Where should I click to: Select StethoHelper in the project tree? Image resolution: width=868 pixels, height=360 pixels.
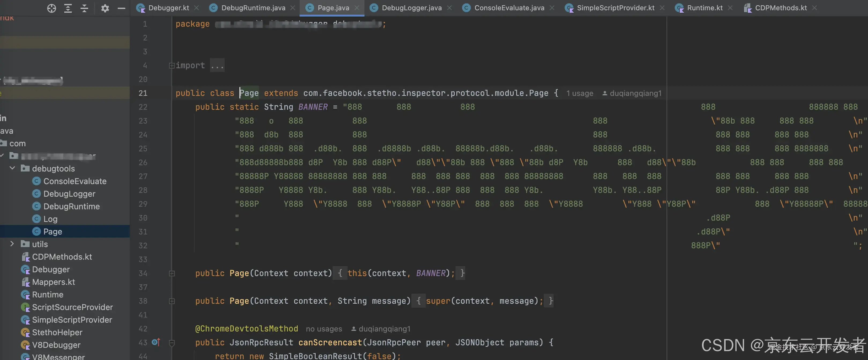(57, 332)
